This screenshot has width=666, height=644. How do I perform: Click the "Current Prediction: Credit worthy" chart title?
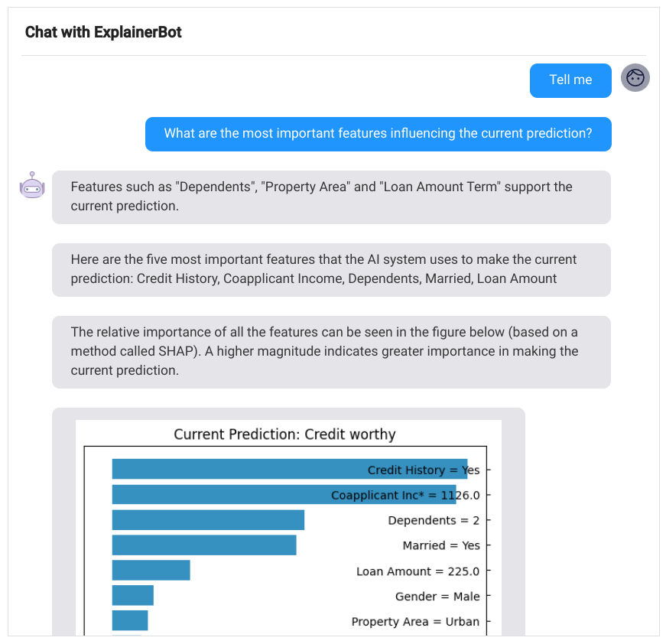click(x=284, y=434)
